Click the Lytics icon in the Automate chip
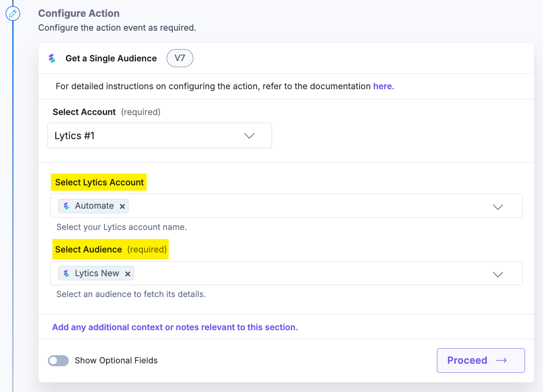 66,206
